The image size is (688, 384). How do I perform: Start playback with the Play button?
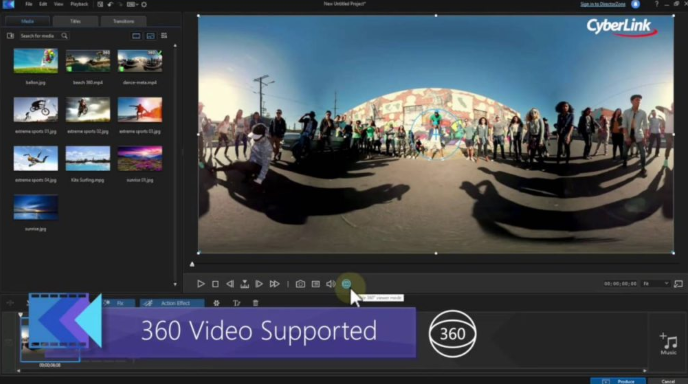201,284
